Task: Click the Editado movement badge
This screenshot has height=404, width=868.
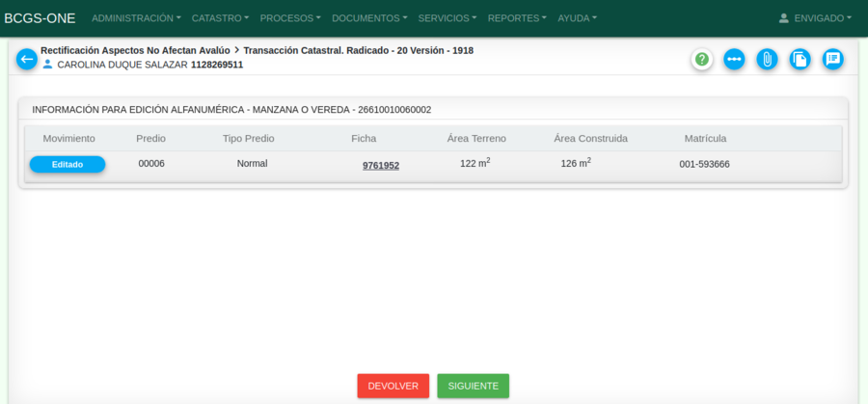Action: click(68, 165)
